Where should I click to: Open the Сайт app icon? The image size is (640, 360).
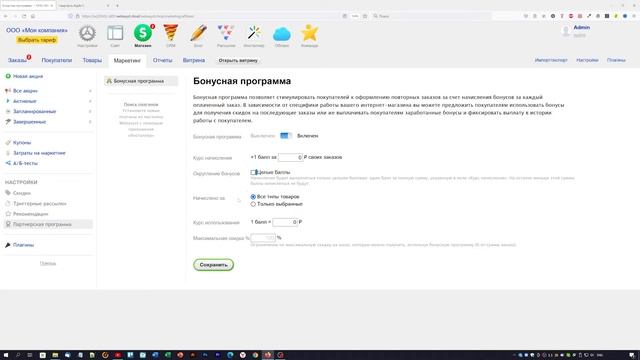[x=115, y=33]
